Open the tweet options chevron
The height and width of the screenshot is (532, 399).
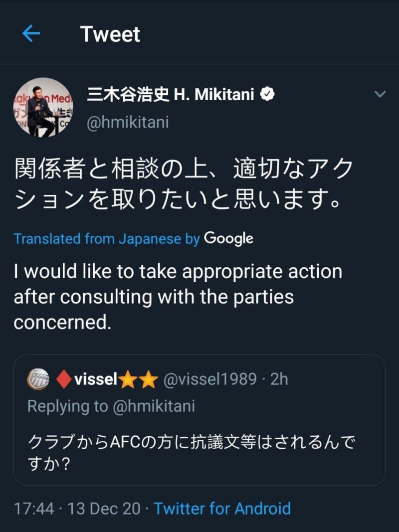[x=380, y=94]
